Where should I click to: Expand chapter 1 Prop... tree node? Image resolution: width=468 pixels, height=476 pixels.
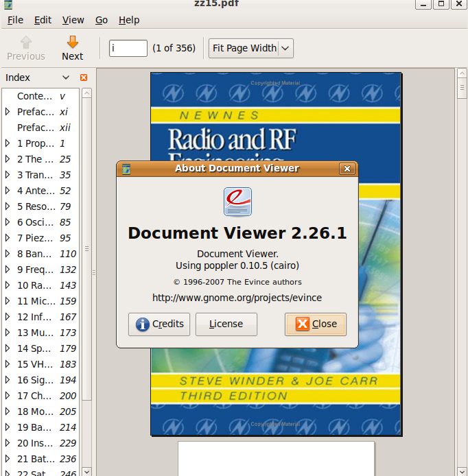click(x=8, y=143)
